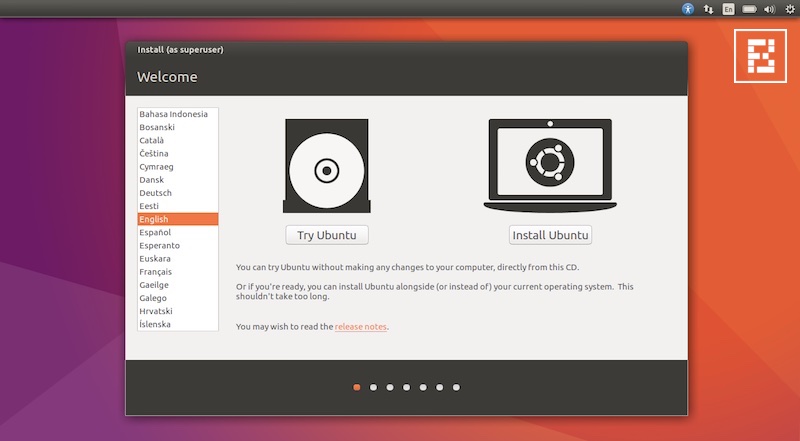Choose Français from the language list
800x441 pixels.
pyautogui.click(x=156, y=272)
